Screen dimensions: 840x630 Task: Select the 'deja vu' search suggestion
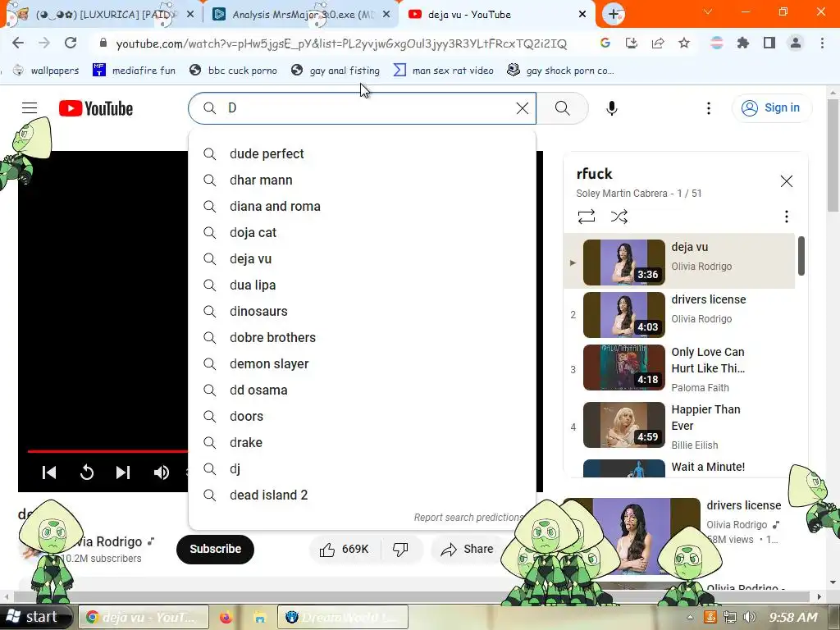click(x=362, y=258)
